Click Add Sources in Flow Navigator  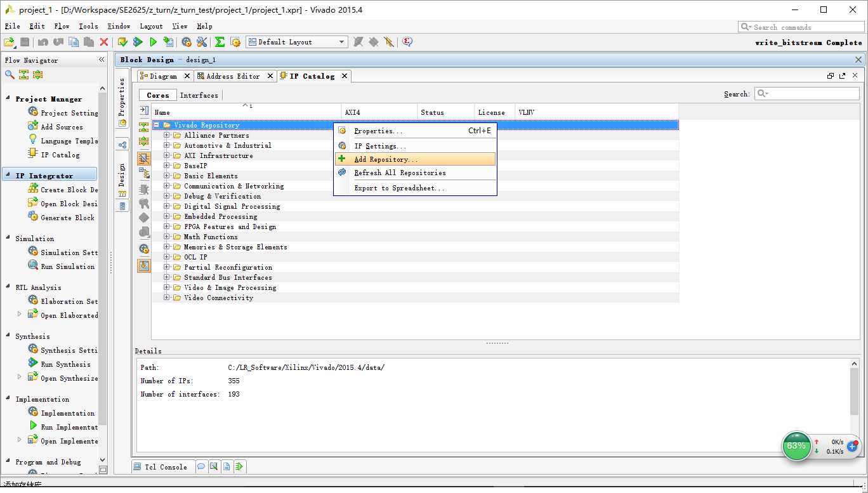pos(62,127)
